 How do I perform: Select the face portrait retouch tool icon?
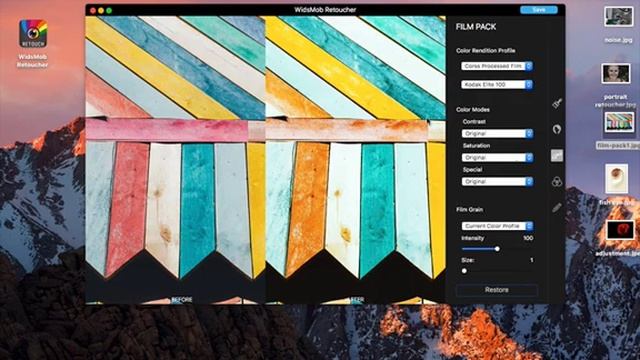[557, 129]
